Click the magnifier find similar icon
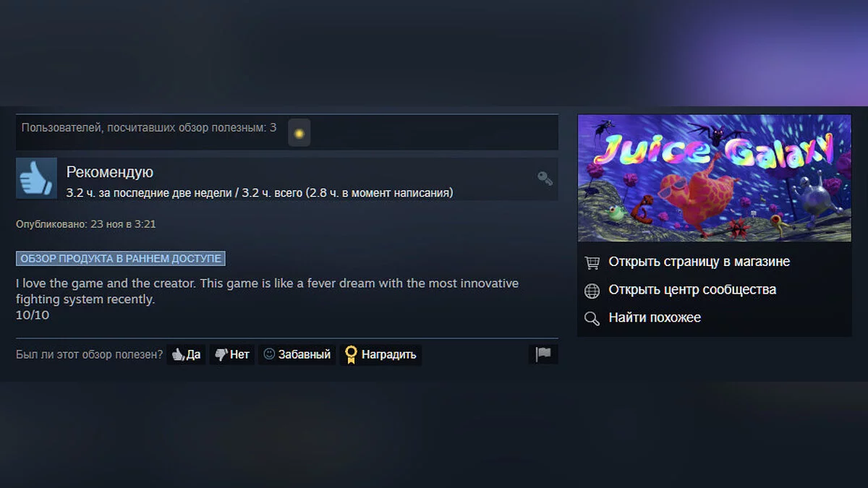 click(592, 318)
